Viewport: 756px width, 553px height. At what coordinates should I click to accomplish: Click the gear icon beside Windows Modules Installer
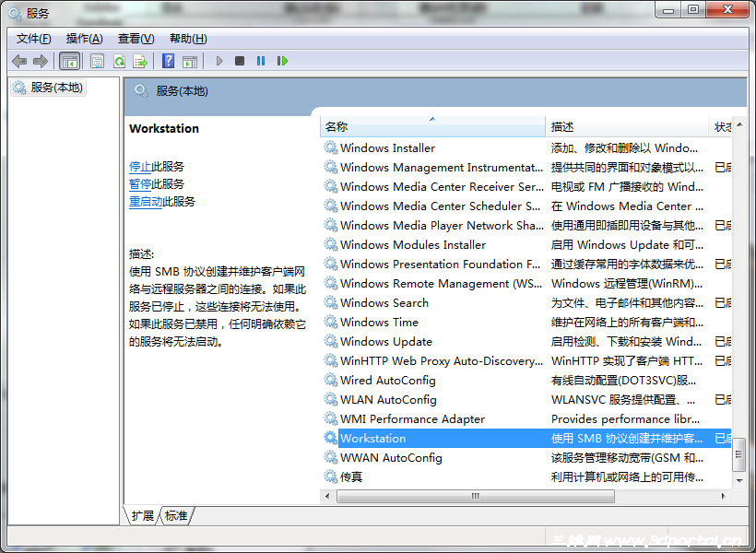[330, 244]
